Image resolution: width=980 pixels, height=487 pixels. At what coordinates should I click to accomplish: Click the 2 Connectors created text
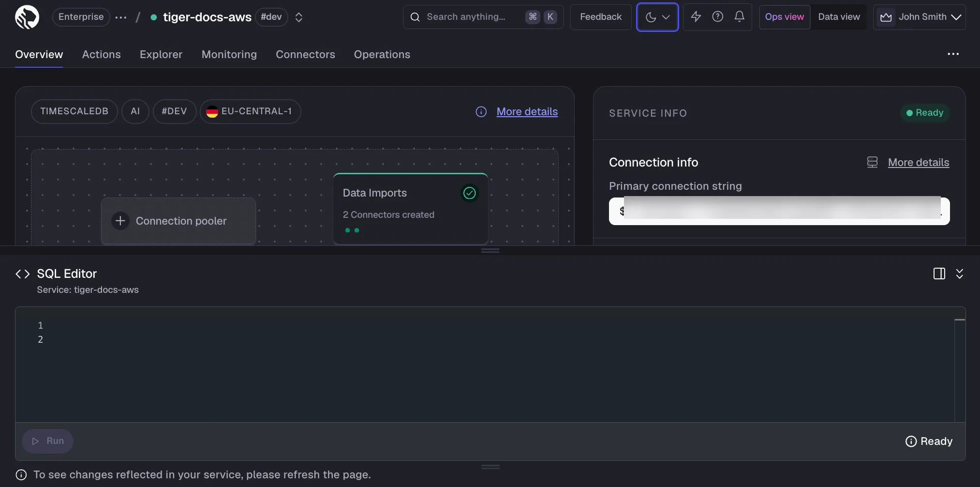tap(388, 214)
